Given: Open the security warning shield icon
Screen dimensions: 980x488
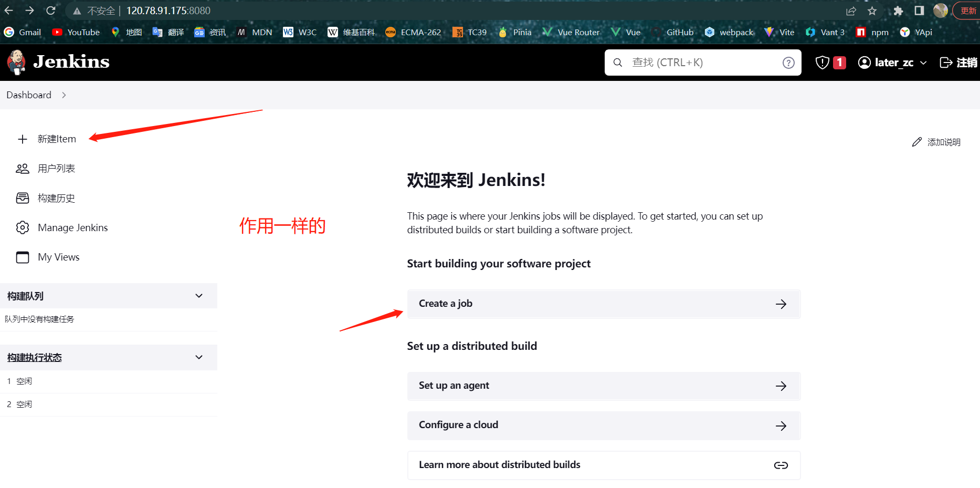Looking at the screenshot, I should pos(822,63).
